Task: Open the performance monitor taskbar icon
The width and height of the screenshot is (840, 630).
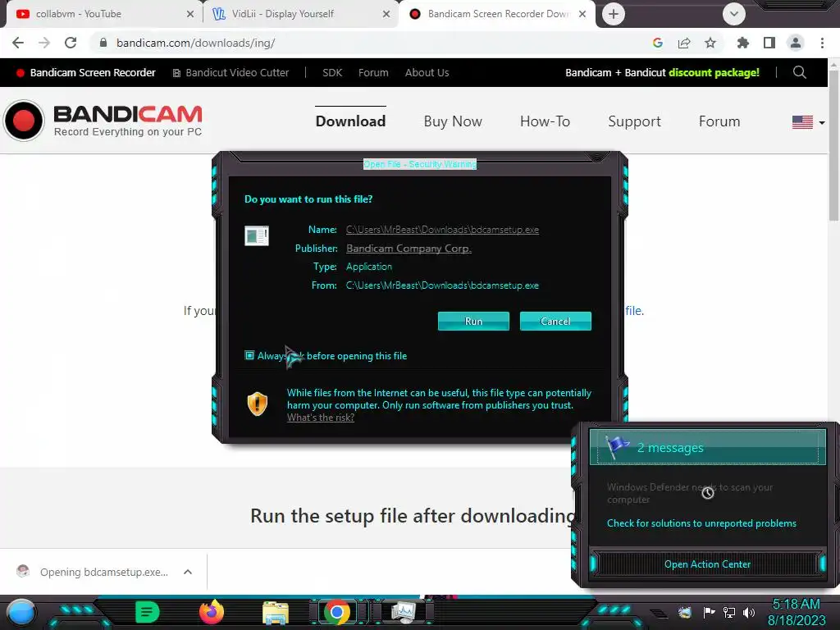Action: tap(403, 612)
